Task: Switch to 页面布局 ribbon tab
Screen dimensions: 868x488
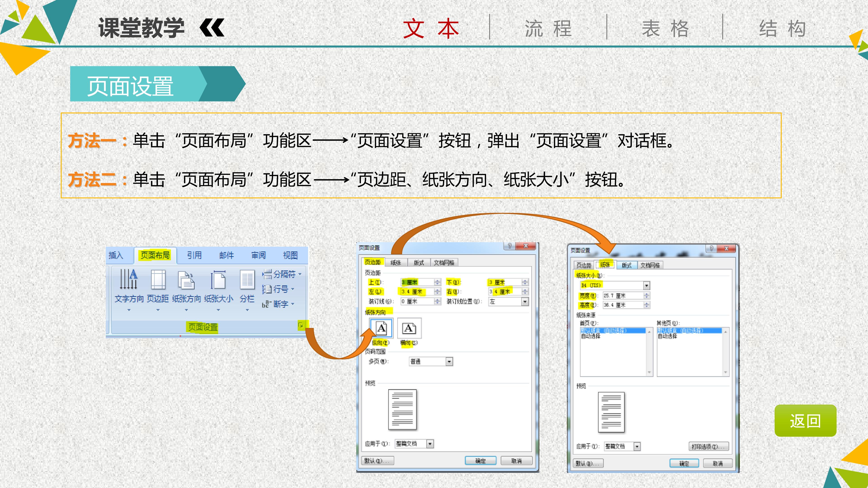Action: click(x=155, y=255)
